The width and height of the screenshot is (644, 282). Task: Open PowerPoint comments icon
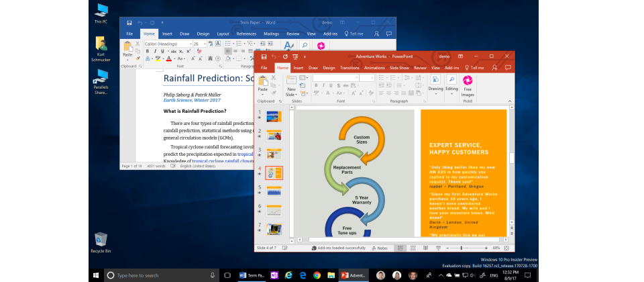(508, 67)
